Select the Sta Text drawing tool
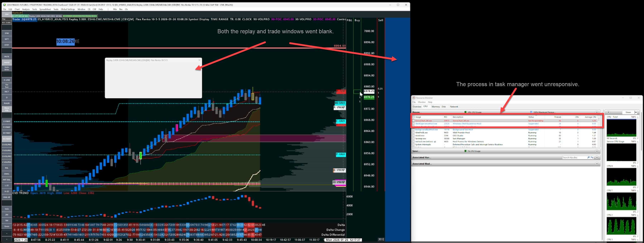Image resolution: width=644 pixels, height=243 pixels. pos(7,86)
